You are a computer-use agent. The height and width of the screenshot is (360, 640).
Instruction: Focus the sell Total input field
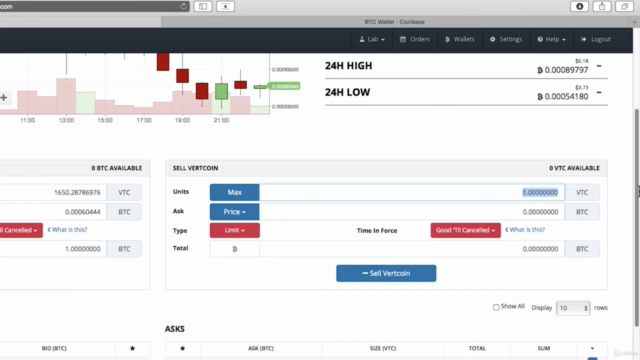pyautogui.click(x=411, y=249)
